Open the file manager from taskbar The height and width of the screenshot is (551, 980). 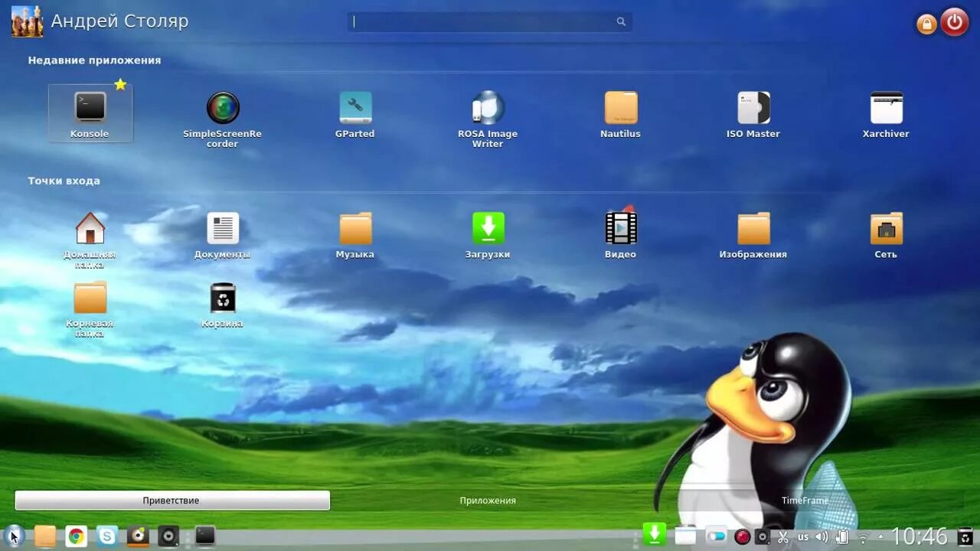point(45,536)
